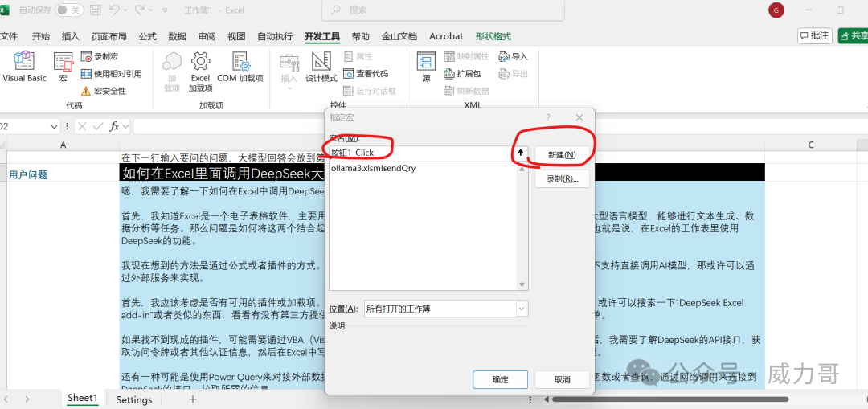Switch to the 金山文档 tab
The image size is (868, 409).
399,36
